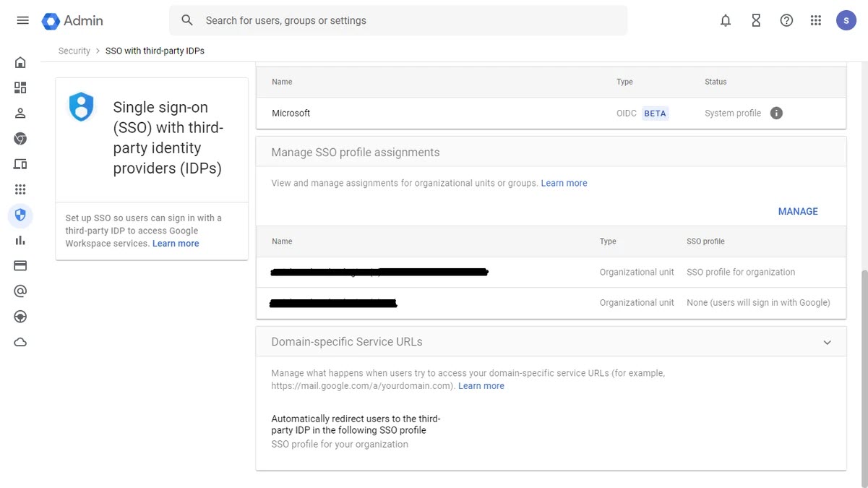
Task: Click the Google Admin logo
Action: [x=72, y=20]
